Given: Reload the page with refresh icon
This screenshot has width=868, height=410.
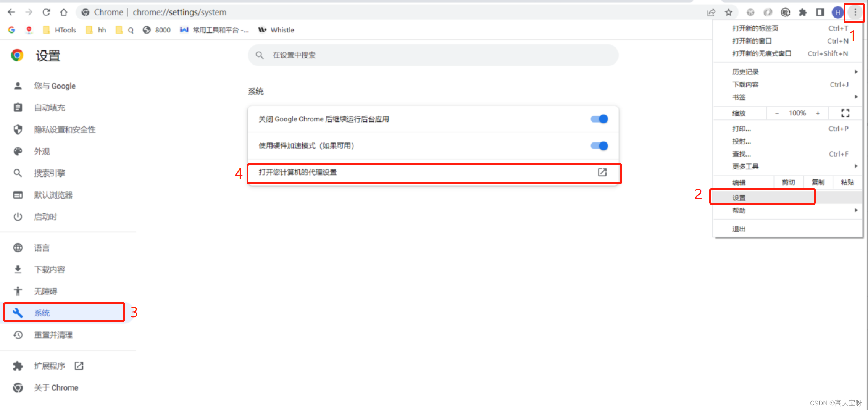Looking at the screenshot, I should pos(46,12).
